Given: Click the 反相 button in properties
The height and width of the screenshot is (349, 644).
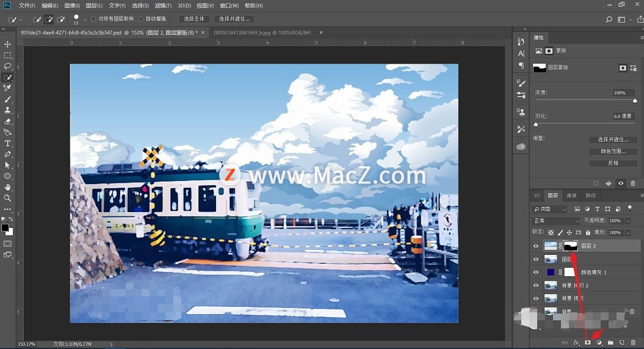Looking at the screenshot, I should point(613,163).
